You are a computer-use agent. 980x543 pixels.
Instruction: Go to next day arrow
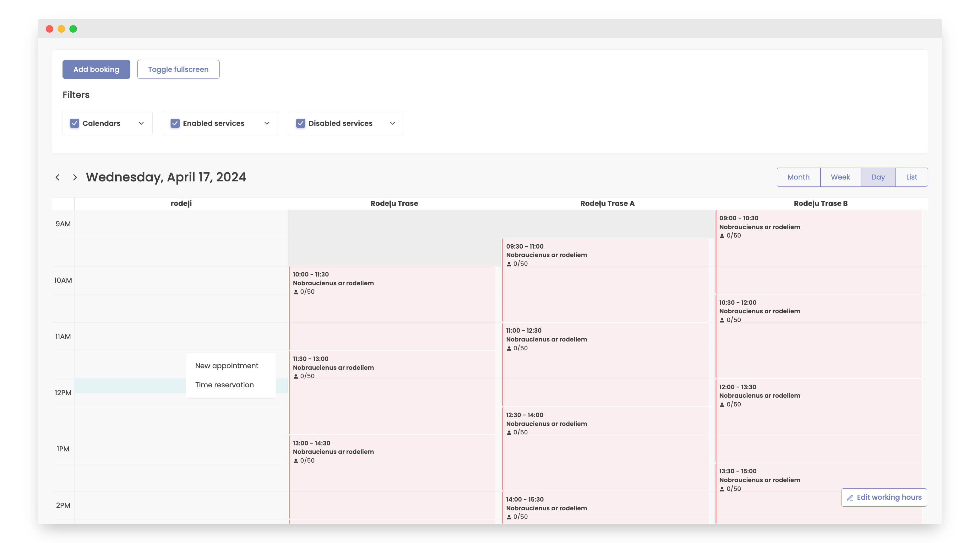[75, 177]
